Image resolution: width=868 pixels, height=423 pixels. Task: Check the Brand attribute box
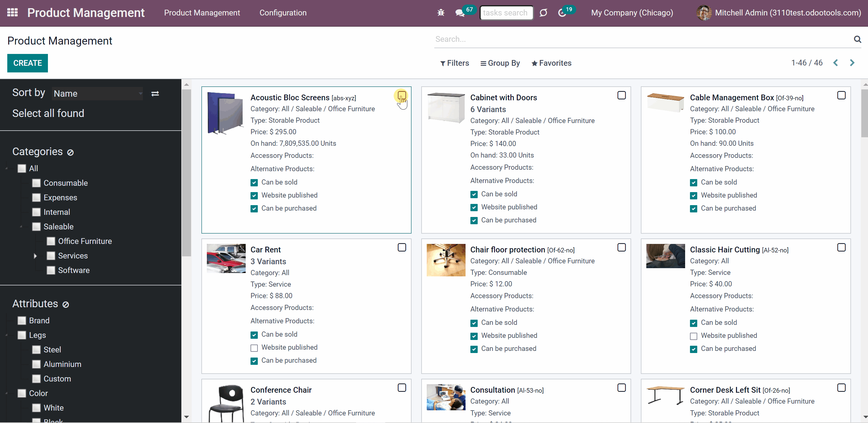click(22, 321)
